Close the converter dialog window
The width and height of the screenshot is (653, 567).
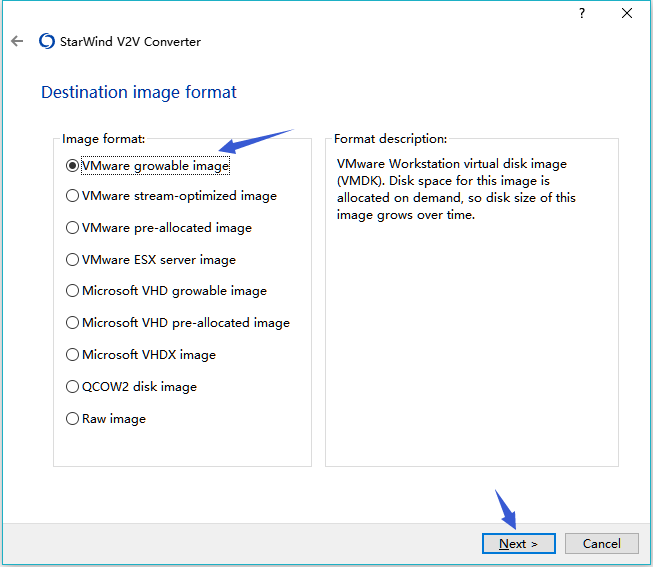627,13
